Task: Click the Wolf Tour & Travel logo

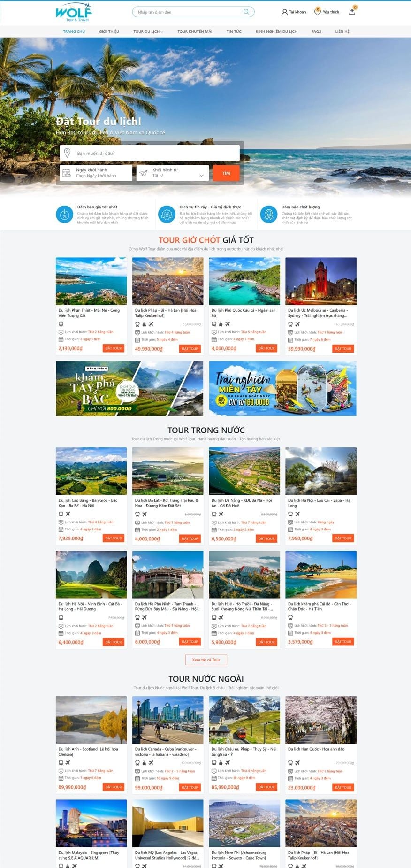Action: click(x=74, y=13)
